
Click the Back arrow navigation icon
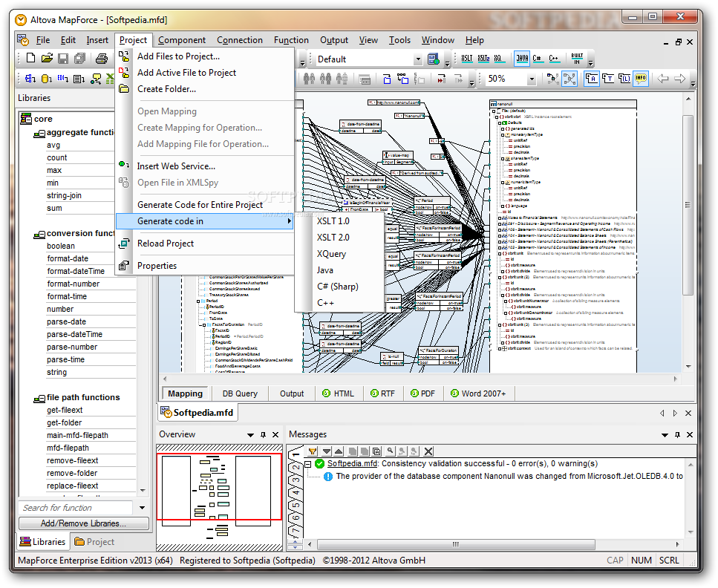click(662, 79)
